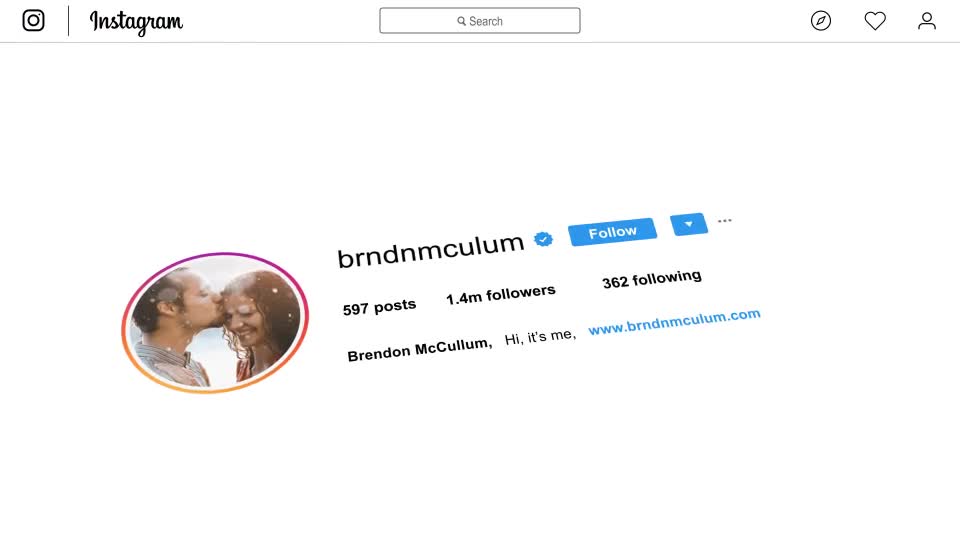This screenshot has width=960, height=540.
Task: Open the 362 following list
Action: (651, 279)
